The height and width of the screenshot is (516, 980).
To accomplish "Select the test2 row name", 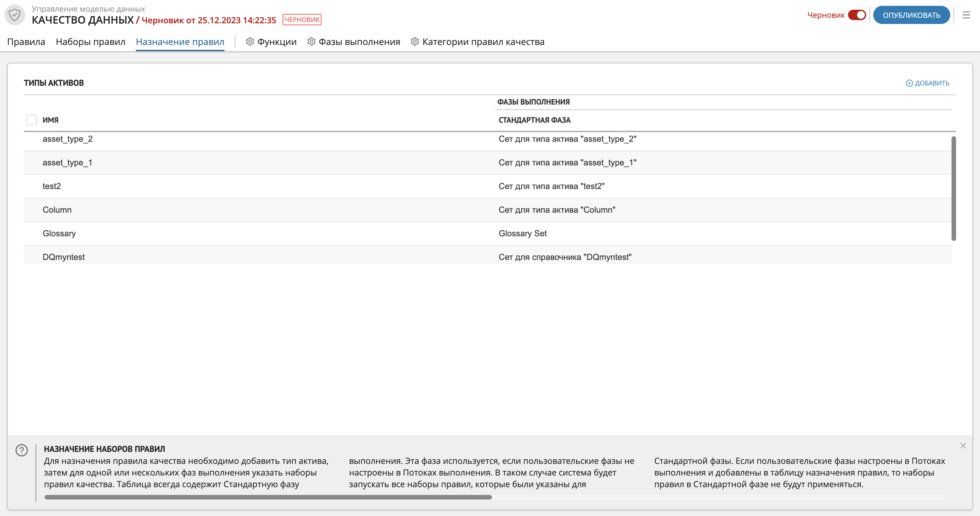I will [x=52, y=186].
